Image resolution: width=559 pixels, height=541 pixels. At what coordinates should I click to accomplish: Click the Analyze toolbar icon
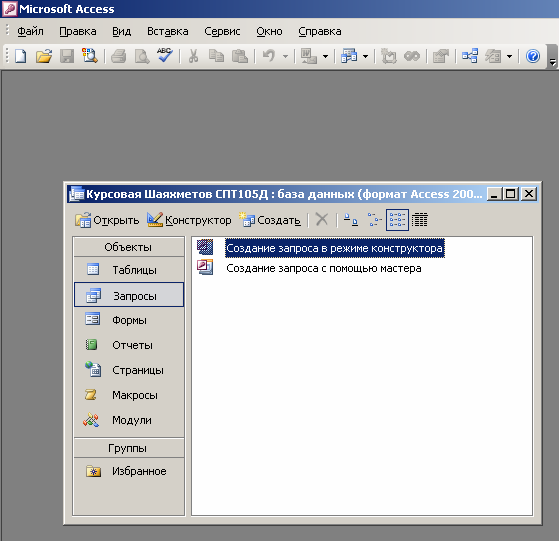(x=349, y=56)
